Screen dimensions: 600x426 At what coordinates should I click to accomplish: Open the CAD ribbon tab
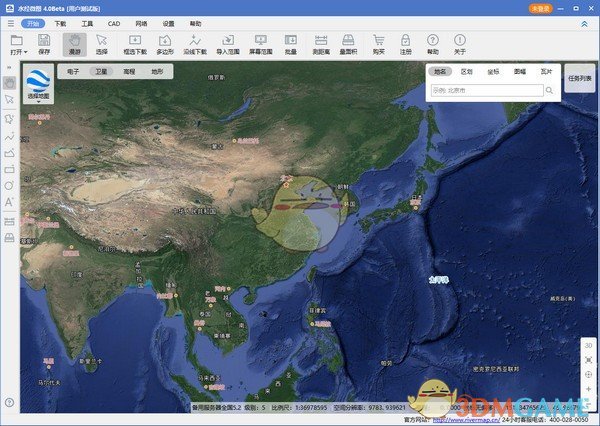[114, 24]
